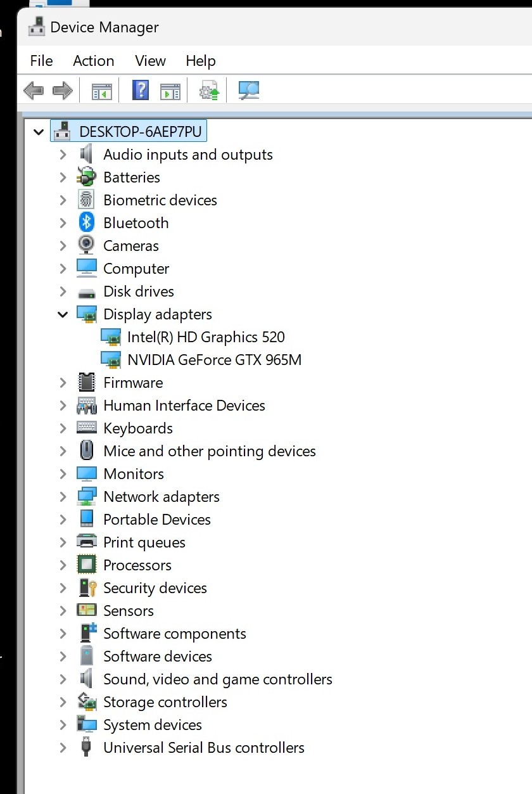
Task: Expand the System devices chevron
Action: point(63,725)
